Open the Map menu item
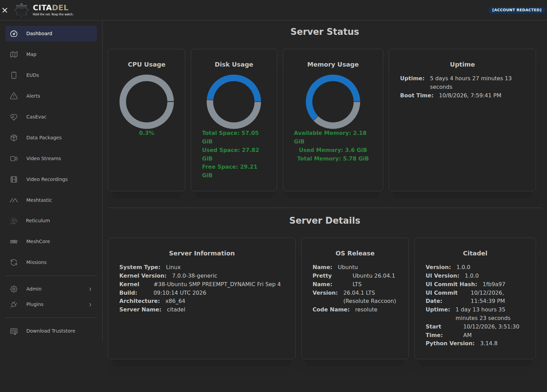 click(x=51, y=54)
